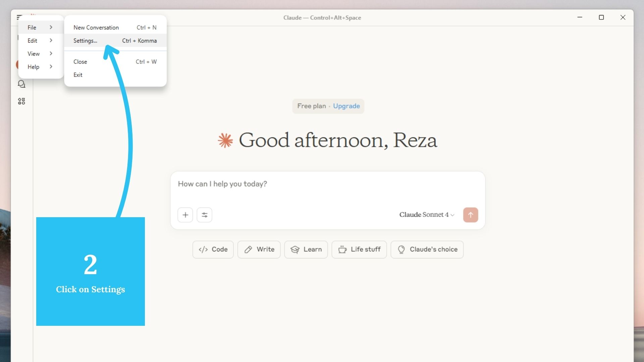Screen dimensions: 644x362
Task: Click the Write suggestion chip
Action: click(x=259, y=249)
